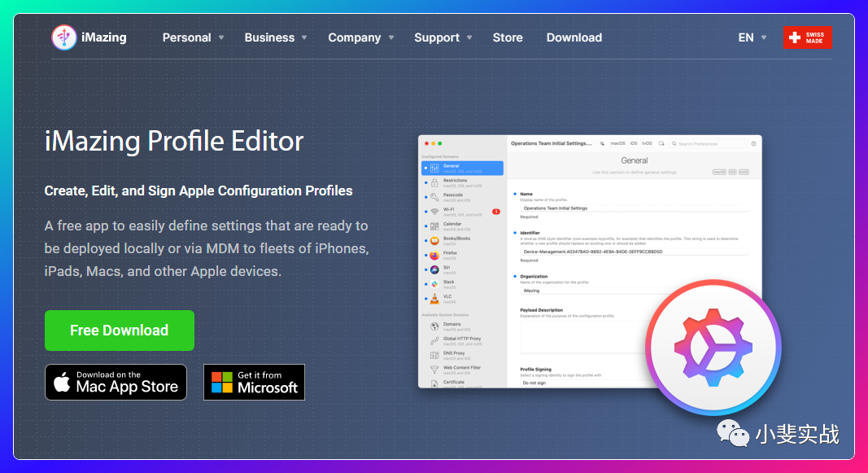Open the Support dropdown menu
This screenshot has height=473, width=868.
(443, 37)
